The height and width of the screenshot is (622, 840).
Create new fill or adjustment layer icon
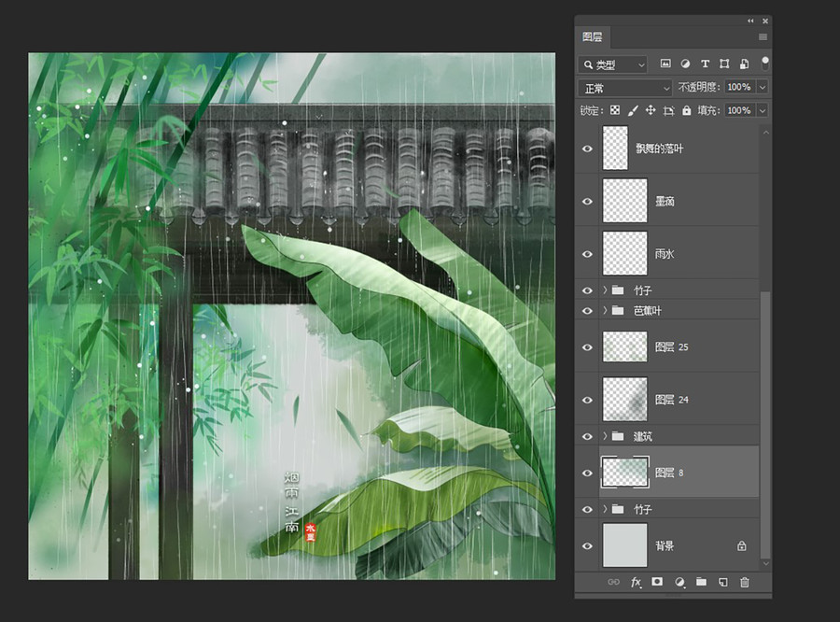pos(679,583)
